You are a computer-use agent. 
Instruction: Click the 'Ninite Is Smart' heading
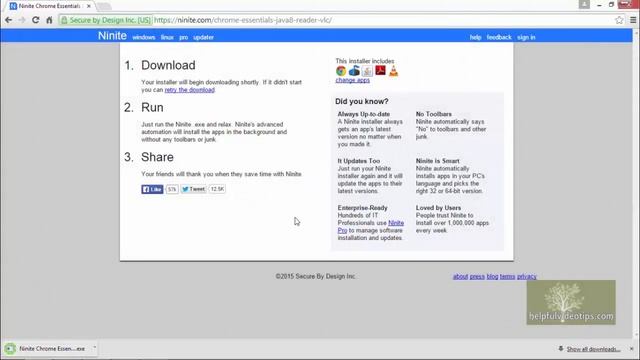[438, 161]
